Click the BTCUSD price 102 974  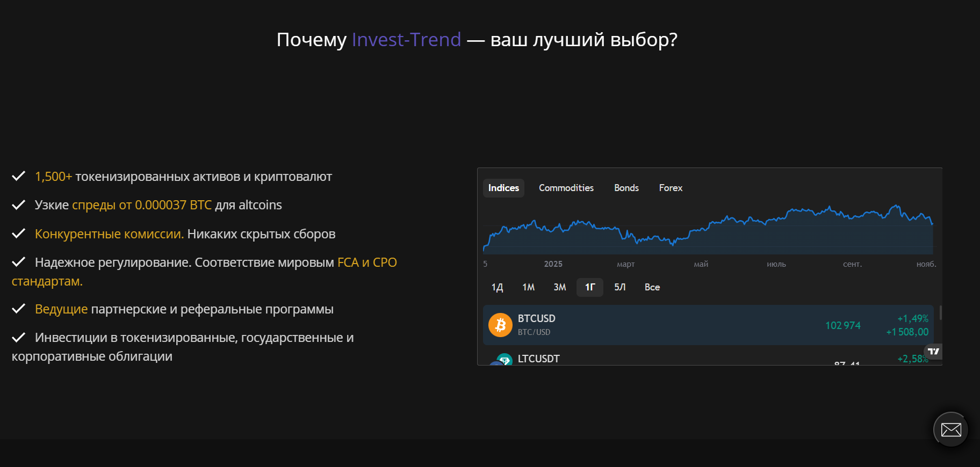point(843,326)
